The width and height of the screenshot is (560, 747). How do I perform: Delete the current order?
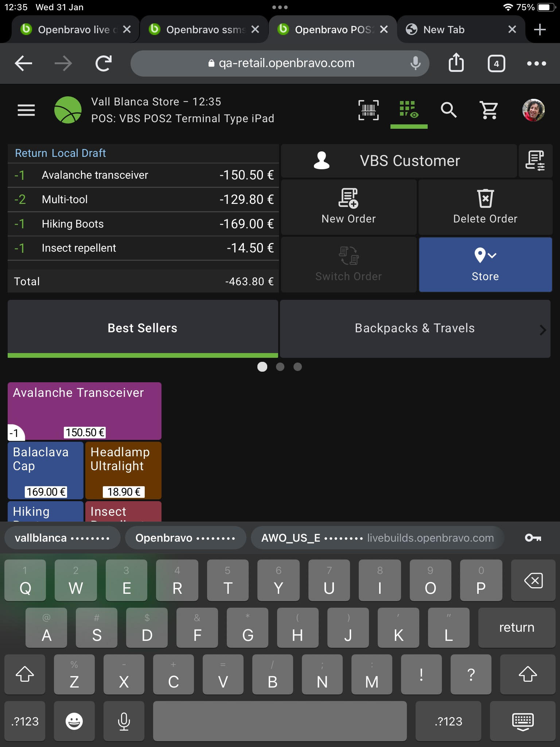(485, 207)
